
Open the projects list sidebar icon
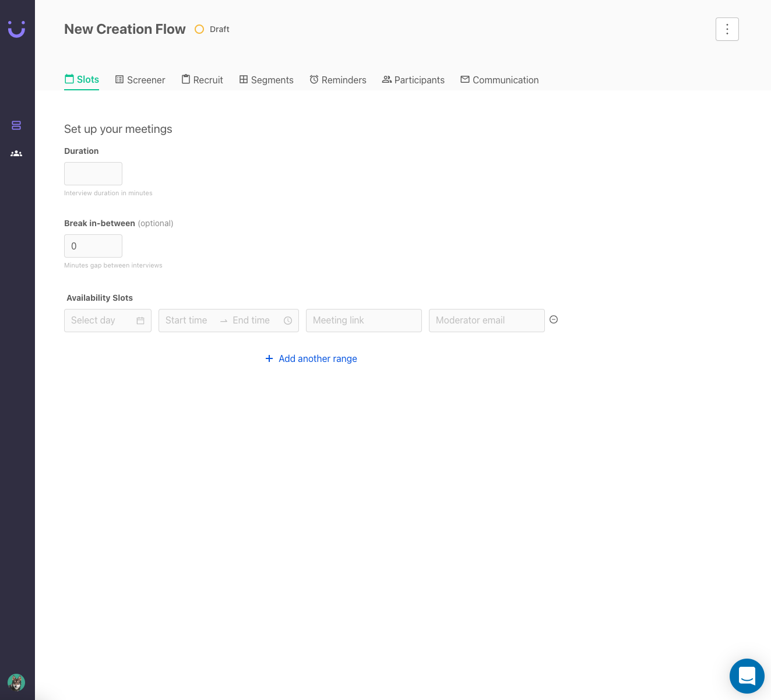pos(16,125)
